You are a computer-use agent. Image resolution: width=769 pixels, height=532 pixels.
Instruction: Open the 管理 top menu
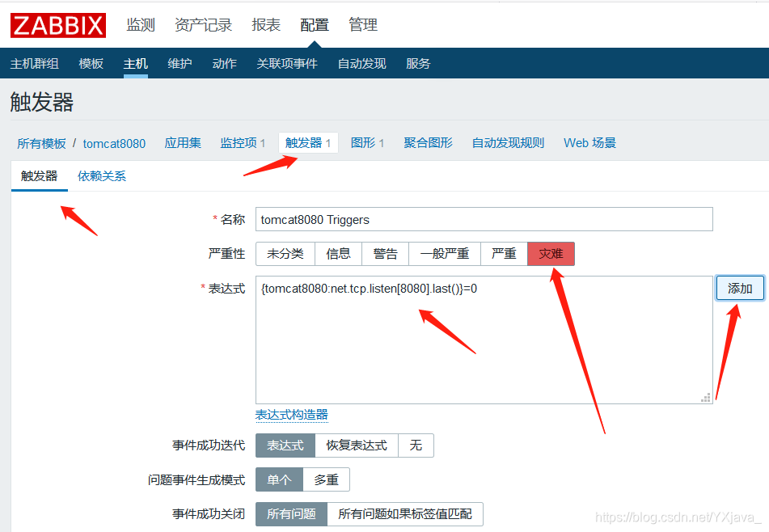coord(363,24)
